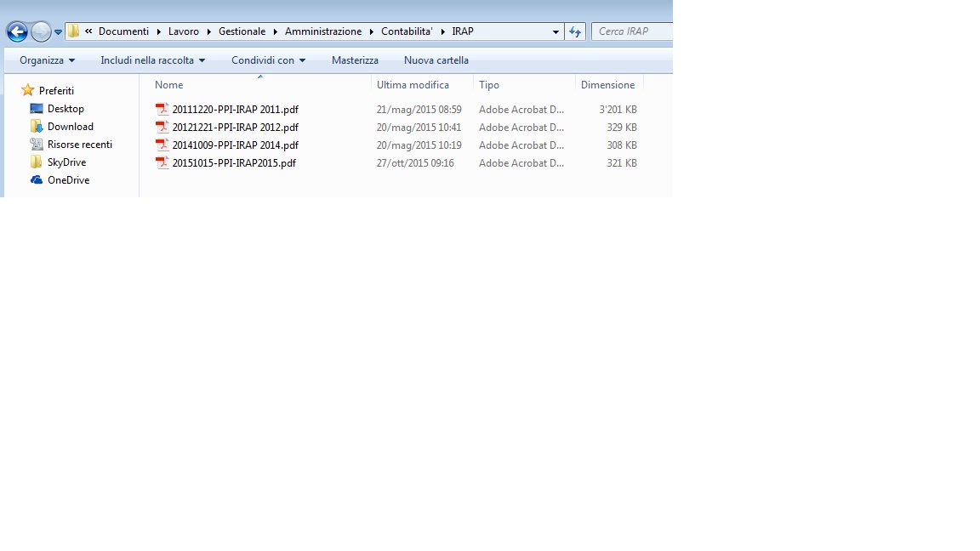Expand the address bar history dropdown

pyautogui.click(x=556, y=32)
